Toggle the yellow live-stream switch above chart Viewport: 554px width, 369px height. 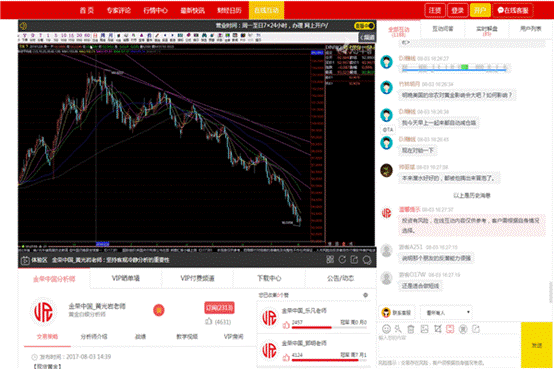tap(364, 26)
